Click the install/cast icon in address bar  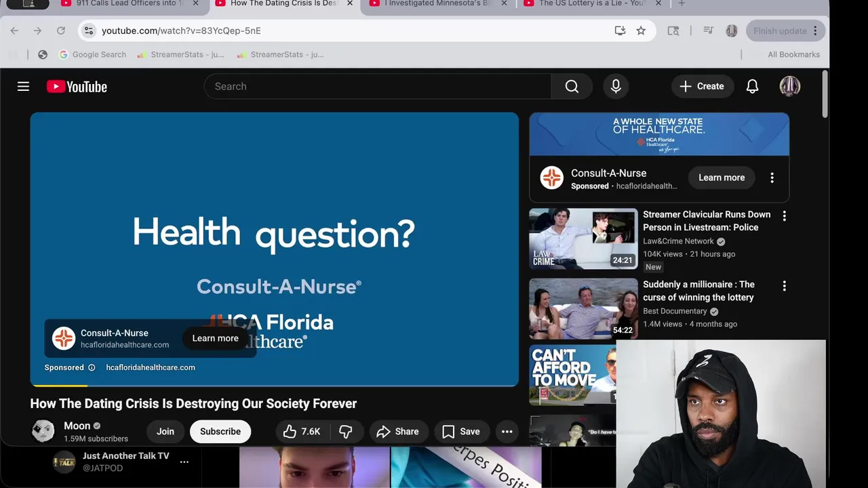pyautogui.click(x=620, y=30)
